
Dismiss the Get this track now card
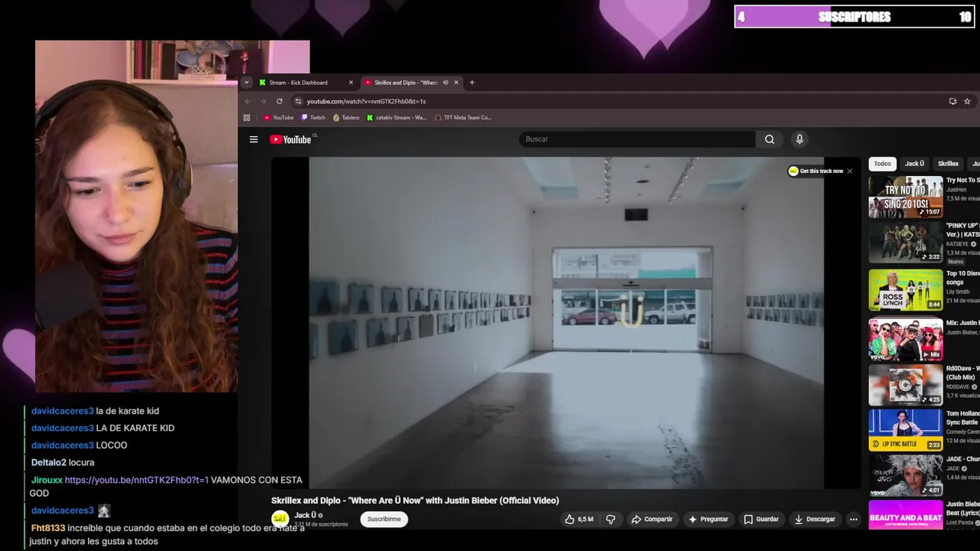point(849,171)
